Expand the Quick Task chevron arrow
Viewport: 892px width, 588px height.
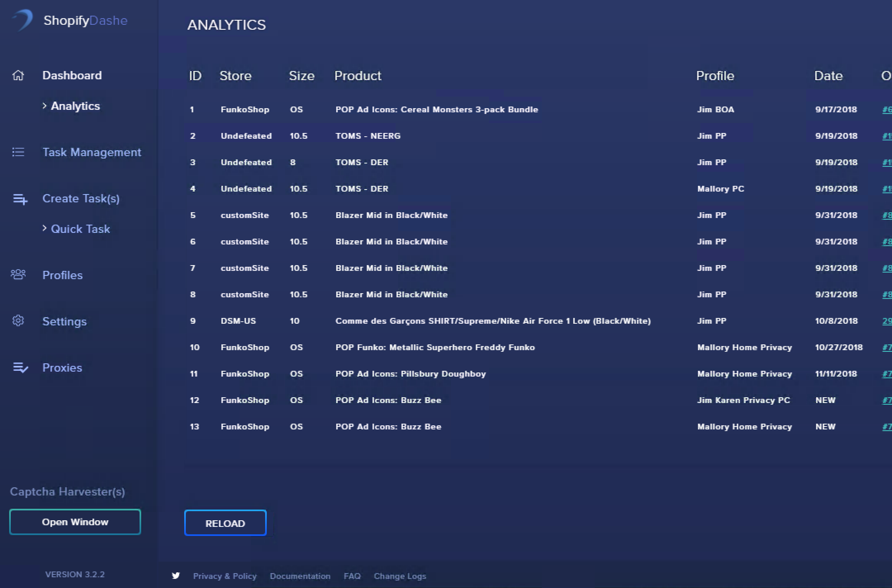(x=45, y=228)
